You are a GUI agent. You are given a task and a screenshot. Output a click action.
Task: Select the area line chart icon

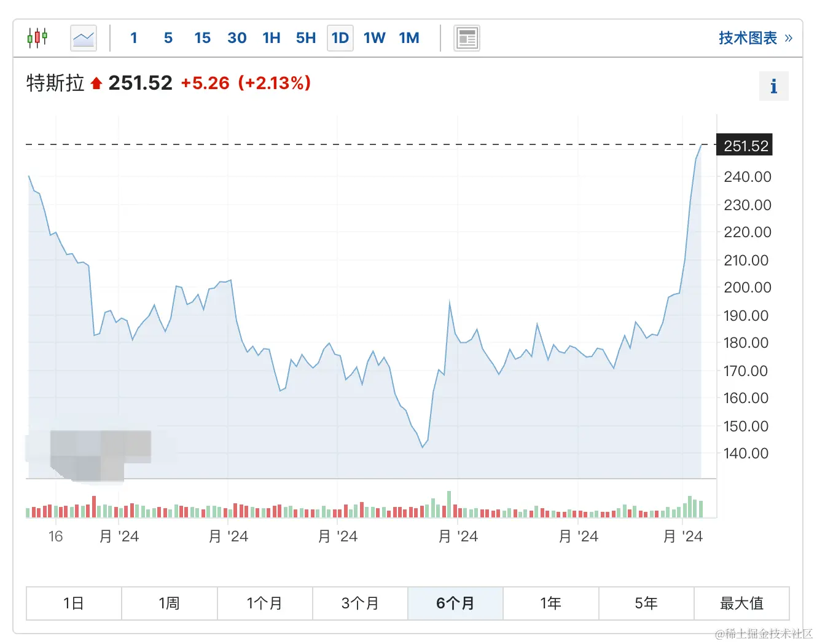point(84,38)
